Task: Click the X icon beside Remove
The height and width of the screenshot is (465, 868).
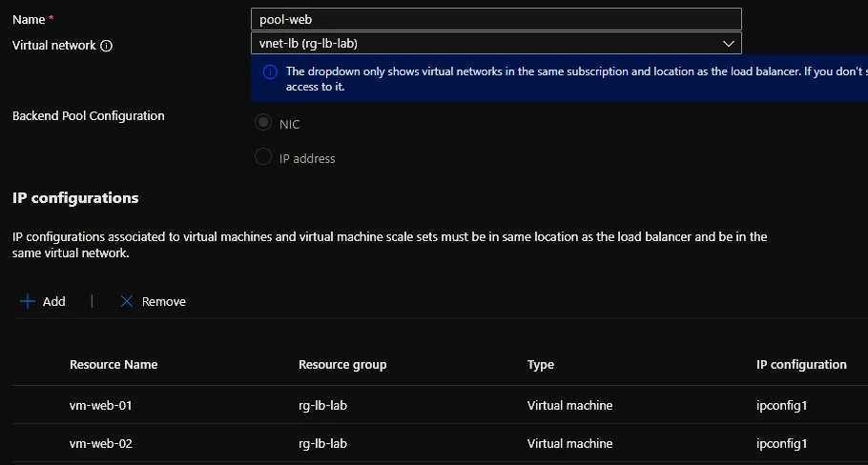Action: pyautogui.click(x=127, y=301)
